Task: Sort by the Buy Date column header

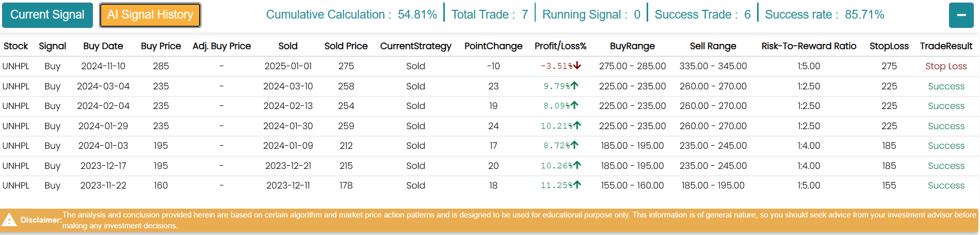Action: 103,46
